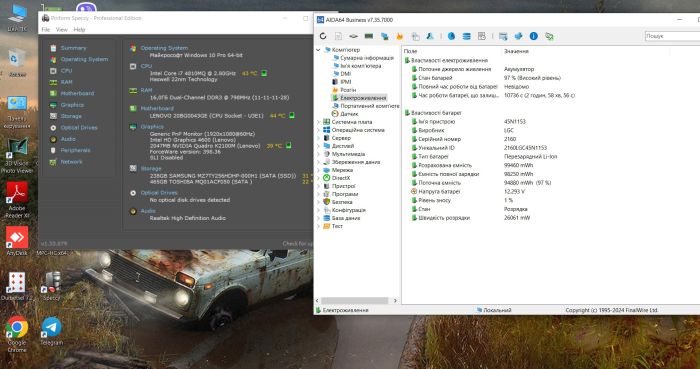Viewport: 700px width, 369px height.
Task: Select the Speccy desktop shortcut
Action: (51, 286)
